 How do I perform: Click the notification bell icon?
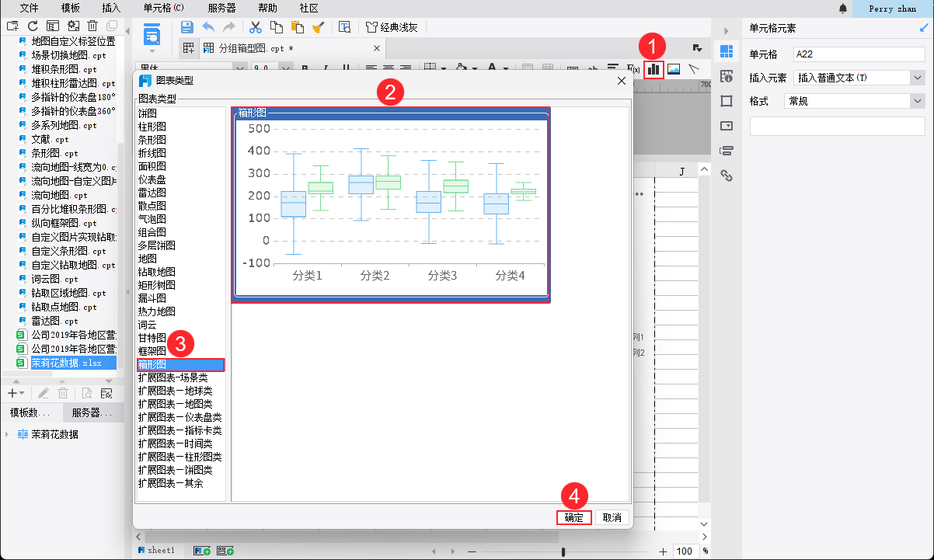tap(843, 8)
